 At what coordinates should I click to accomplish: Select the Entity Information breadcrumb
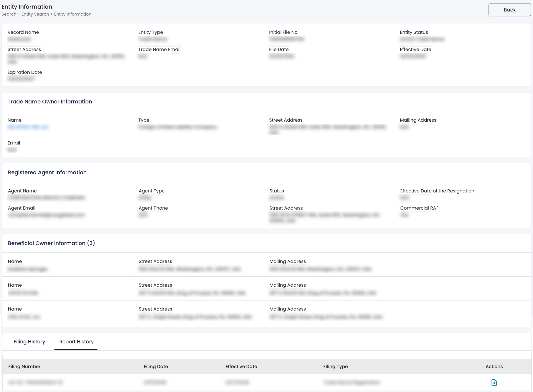click(73, 14)
